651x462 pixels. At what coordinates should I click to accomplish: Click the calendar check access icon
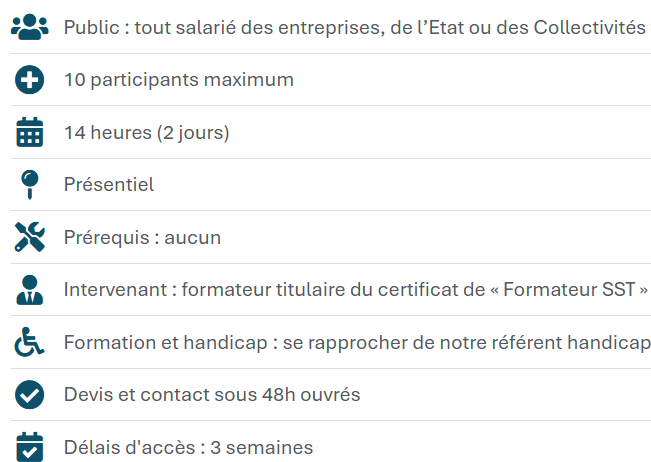tap(30, 447)
